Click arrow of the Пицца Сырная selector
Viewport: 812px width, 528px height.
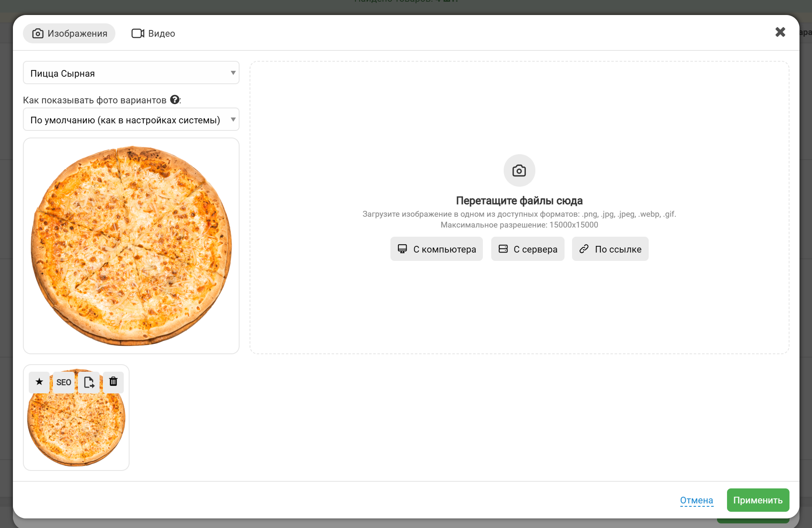233,73
